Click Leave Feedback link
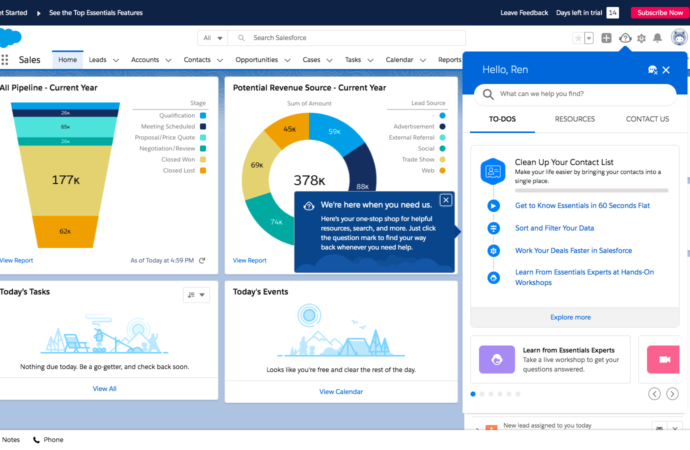 pyautogui.click(x=524, y=13)
